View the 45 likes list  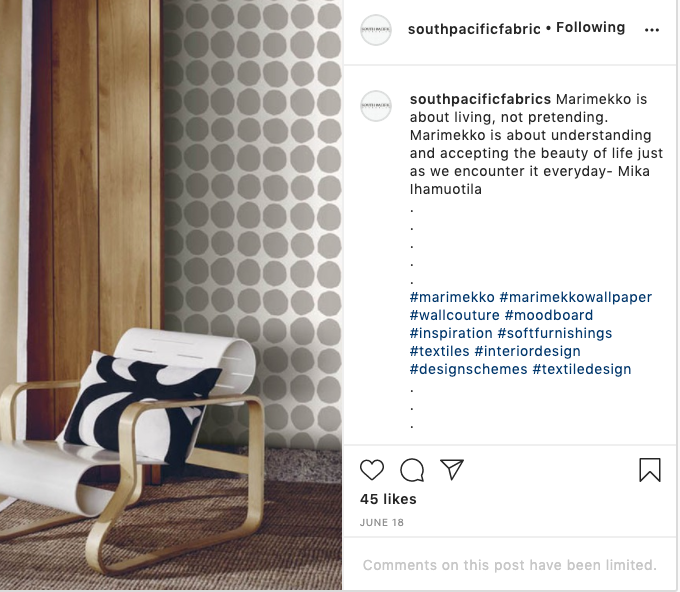point(388,499)
